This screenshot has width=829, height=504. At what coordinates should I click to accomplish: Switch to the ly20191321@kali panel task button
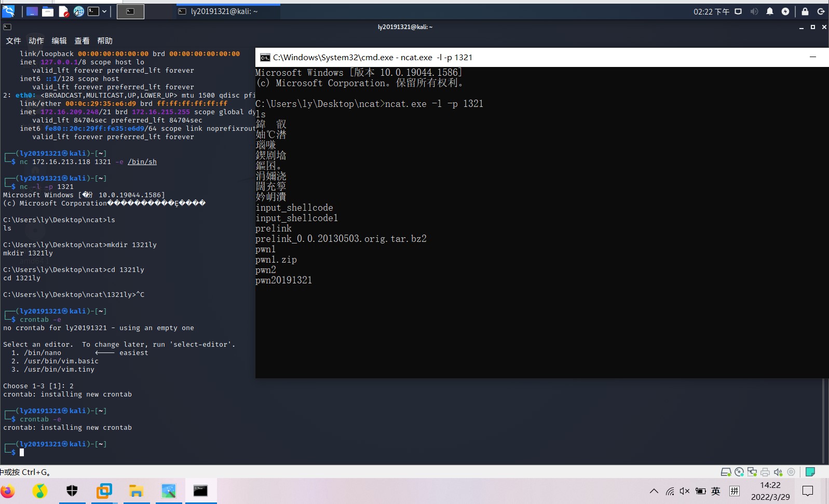tap(227, 11)
